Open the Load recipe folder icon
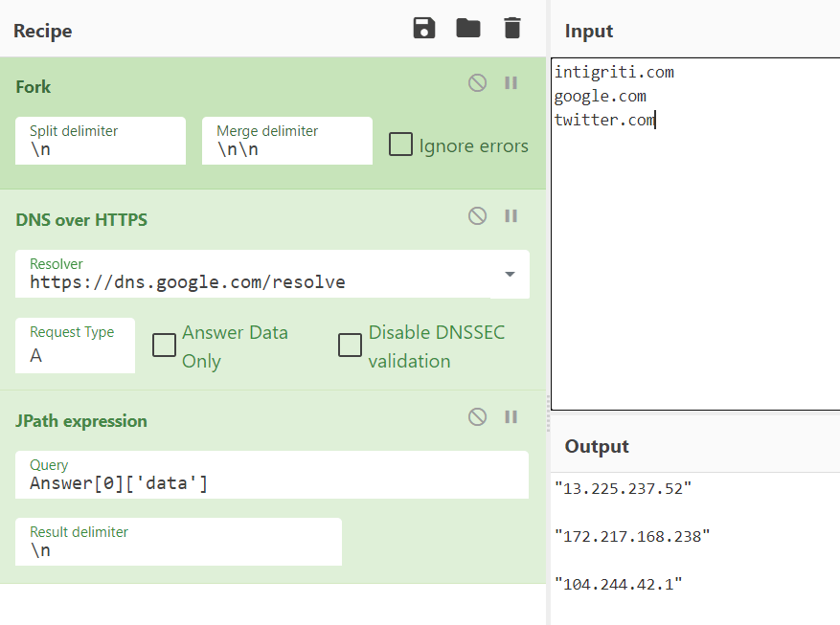Viewport: 840px width, 625px height. click(x=468, y=28)
